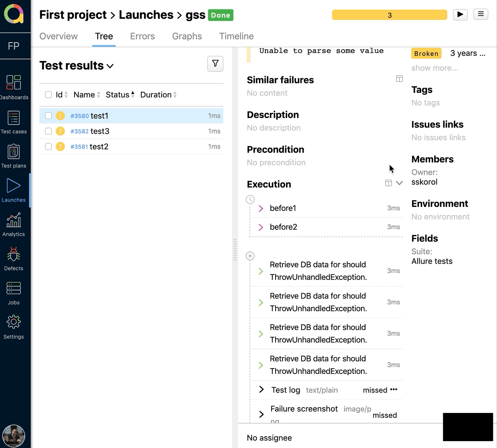Click the filter funnel icon

(215, 64)
